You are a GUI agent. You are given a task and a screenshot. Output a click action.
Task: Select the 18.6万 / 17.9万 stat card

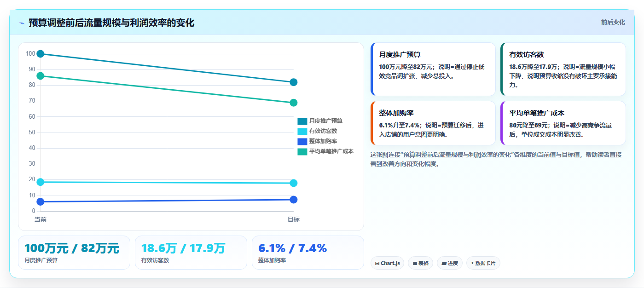tap(191, 253)
